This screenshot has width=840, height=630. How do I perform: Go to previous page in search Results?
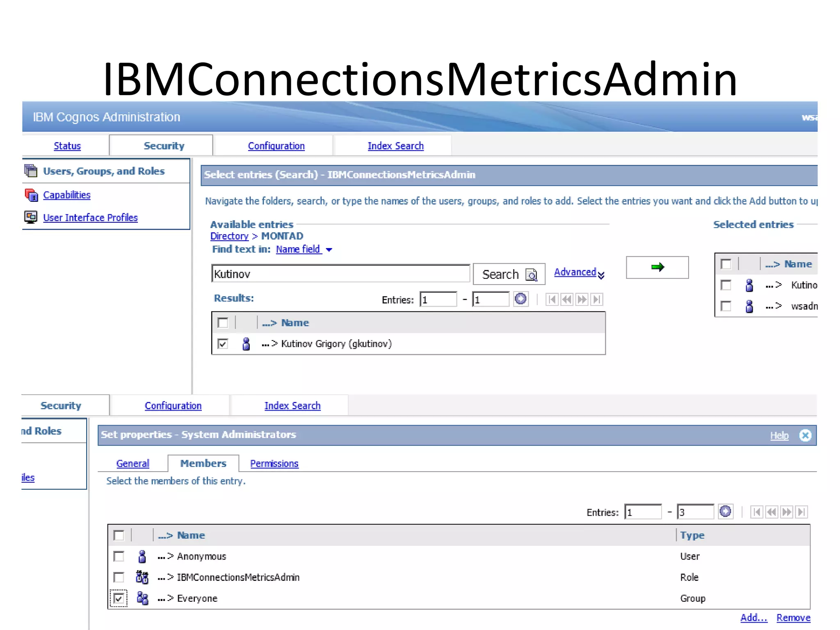click(x=567, y=299)
